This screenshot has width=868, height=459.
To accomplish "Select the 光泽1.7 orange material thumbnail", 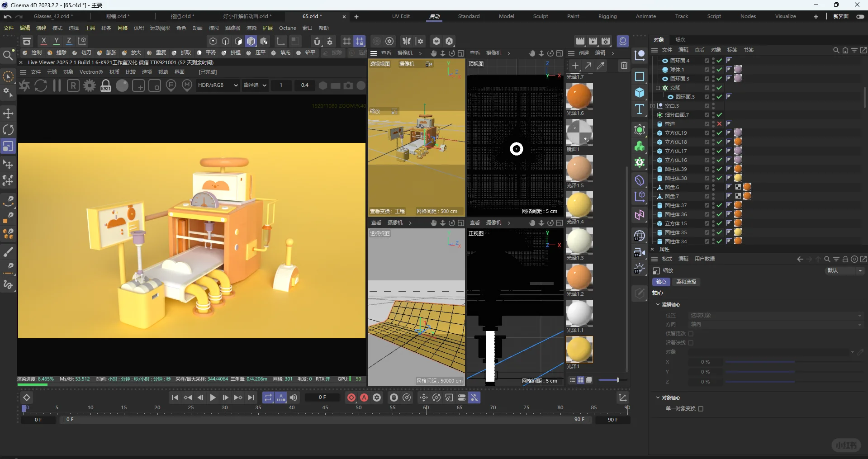I will [x=579, y=96].
